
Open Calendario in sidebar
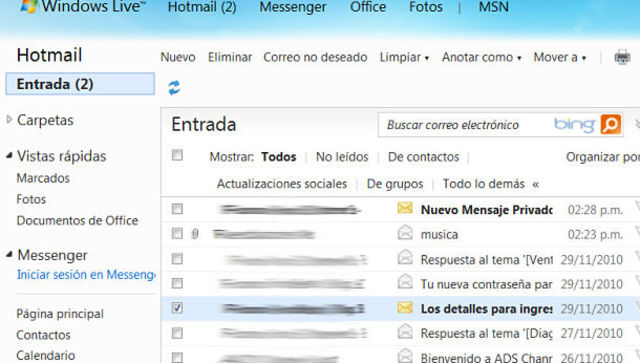[x=46, y=355]
